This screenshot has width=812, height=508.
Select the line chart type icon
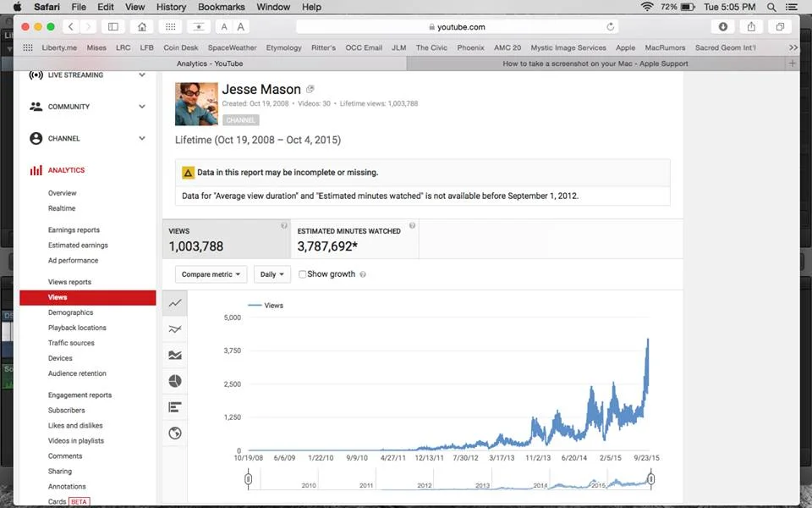click(175, 303)
